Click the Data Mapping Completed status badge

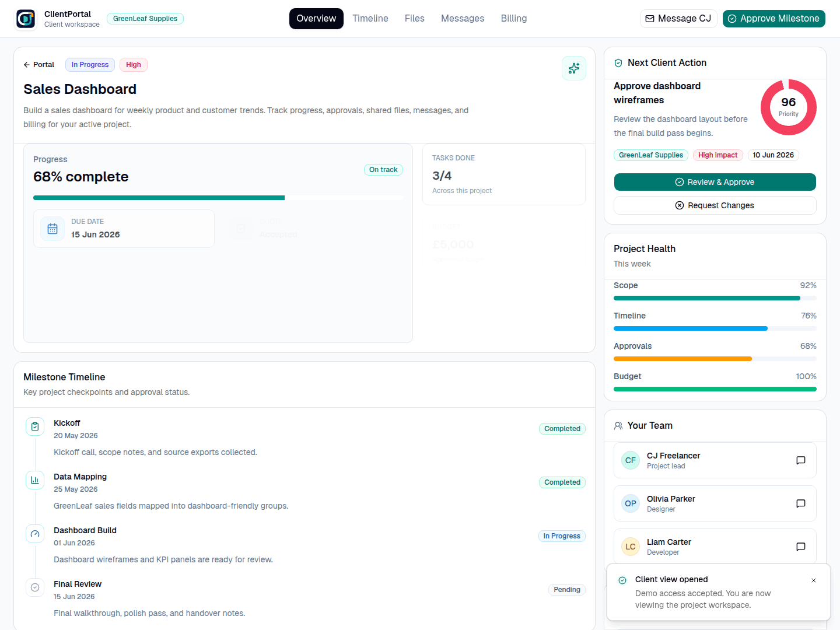[x=562, y=482]
